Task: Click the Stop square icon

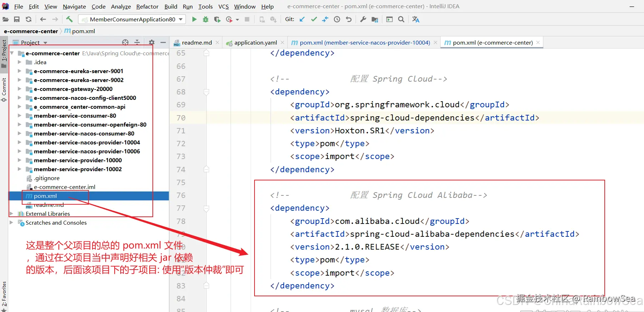Action: 247,19
